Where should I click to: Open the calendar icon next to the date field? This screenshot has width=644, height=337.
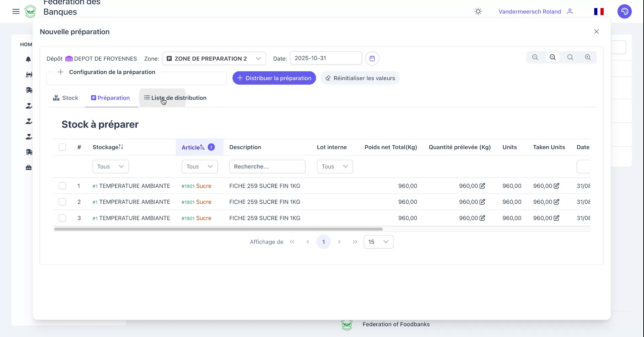pyautogui.click(x=372, y=58)
